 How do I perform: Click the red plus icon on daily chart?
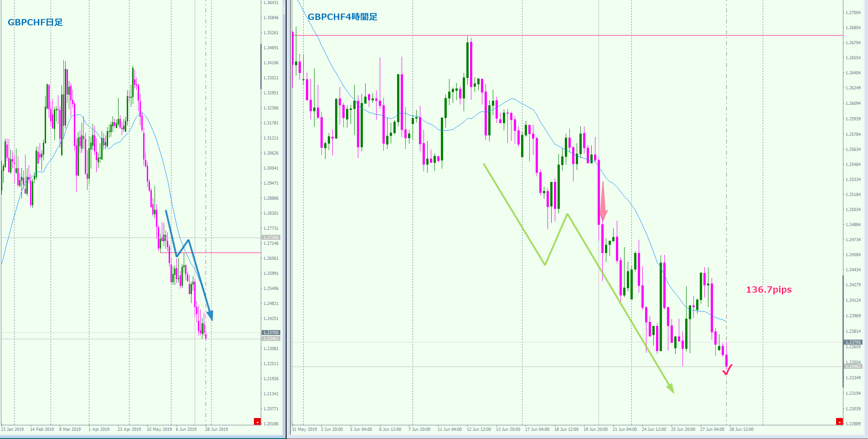[x=257, y=422]
